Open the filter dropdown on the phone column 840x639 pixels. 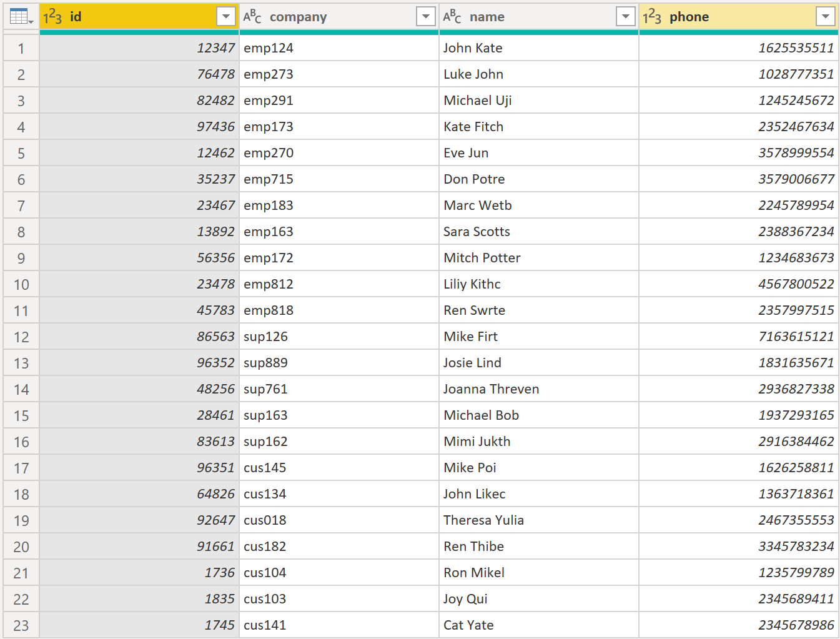[x=826, y=16]
